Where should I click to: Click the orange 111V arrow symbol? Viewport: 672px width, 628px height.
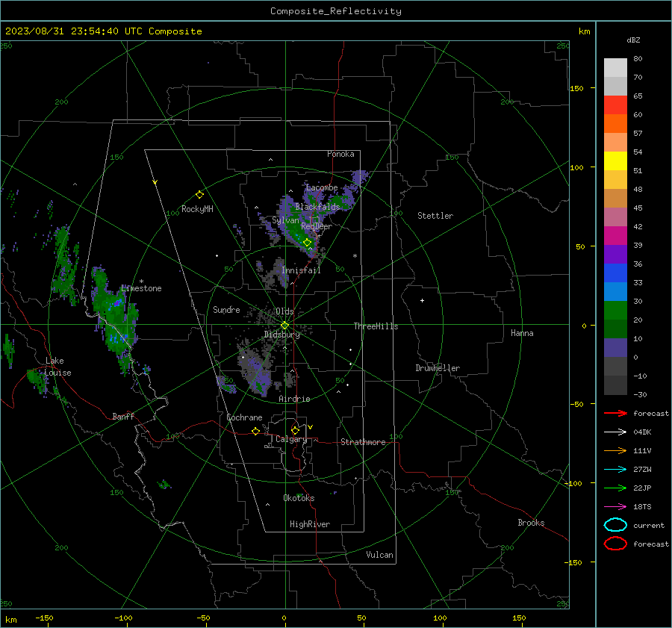(615, 450)
